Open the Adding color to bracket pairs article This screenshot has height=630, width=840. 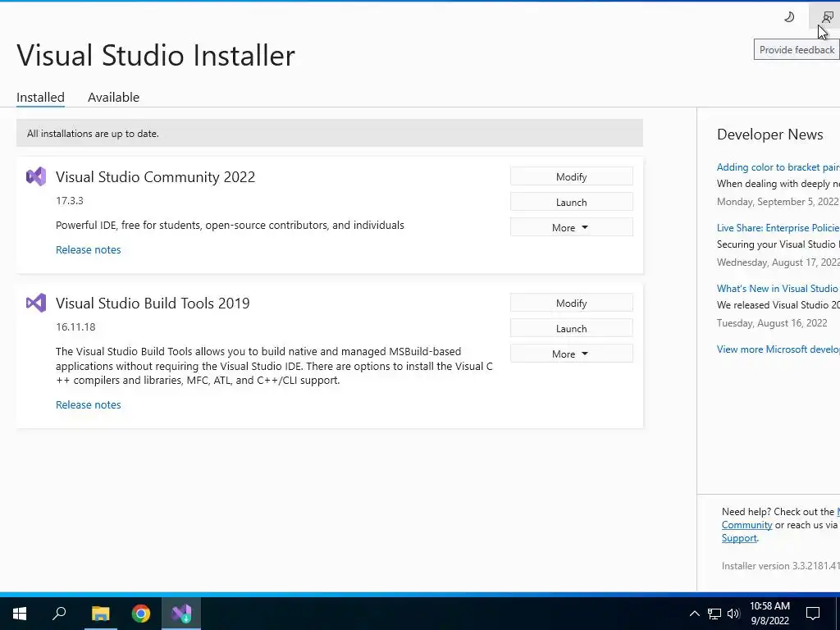pyautogui.click(x=778, y=167)
